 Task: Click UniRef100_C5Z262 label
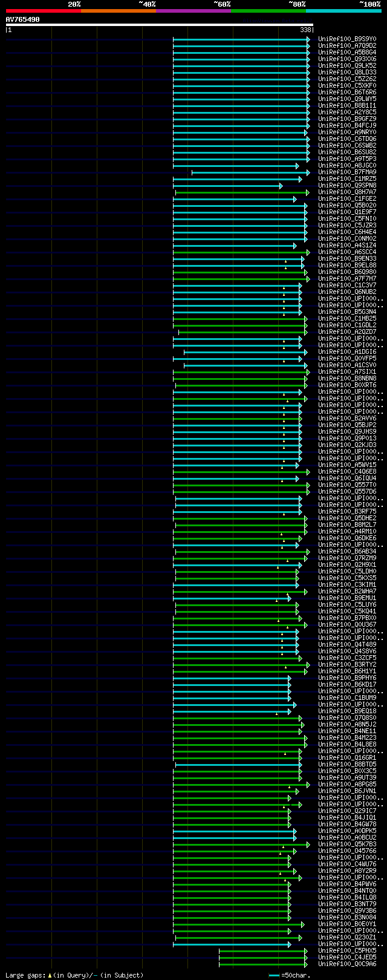coord(347,79)
